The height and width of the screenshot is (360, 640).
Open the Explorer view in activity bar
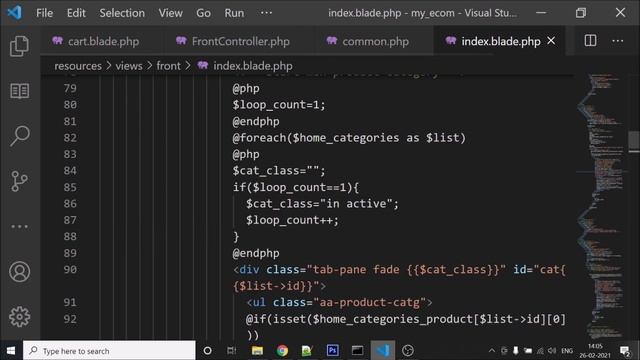[19, 46]
